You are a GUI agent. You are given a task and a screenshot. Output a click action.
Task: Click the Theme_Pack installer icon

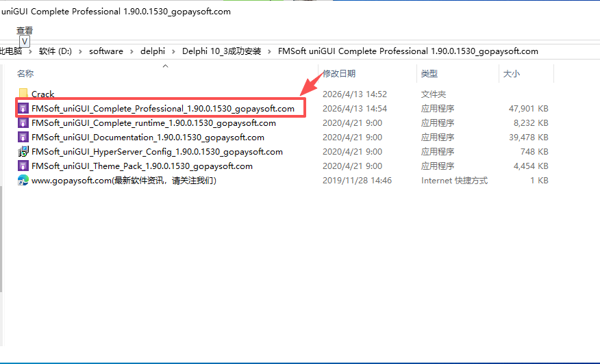[x=23, y=166]
